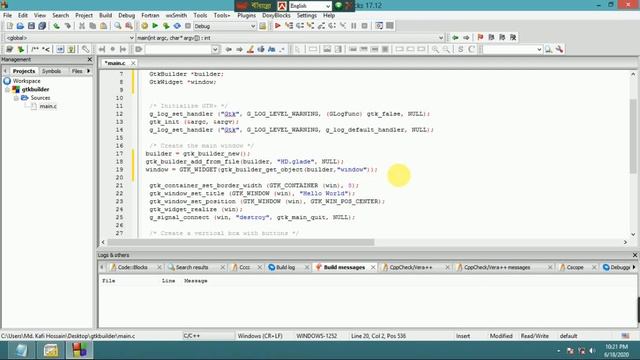640x360 pixels.
Task: Click the Jump forward arrow
Action: tap(466, 38)
